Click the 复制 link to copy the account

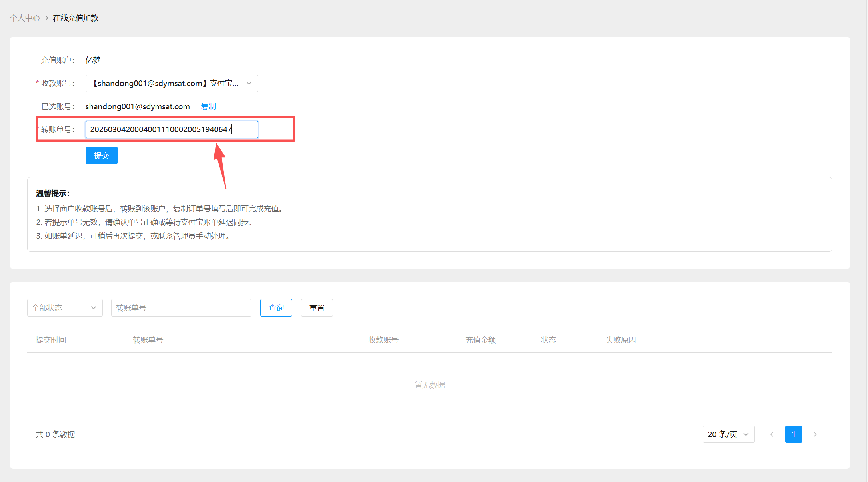coord(208,106)
